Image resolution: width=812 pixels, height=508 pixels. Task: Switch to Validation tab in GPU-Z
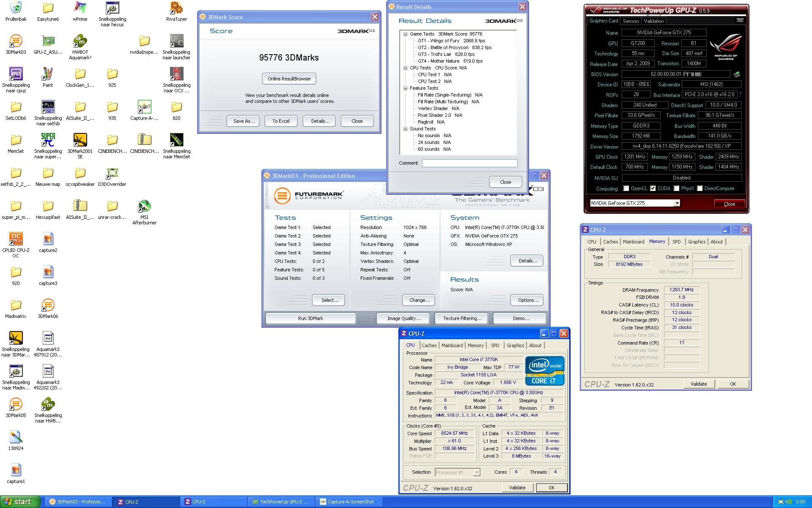click(x=654, y=21)
